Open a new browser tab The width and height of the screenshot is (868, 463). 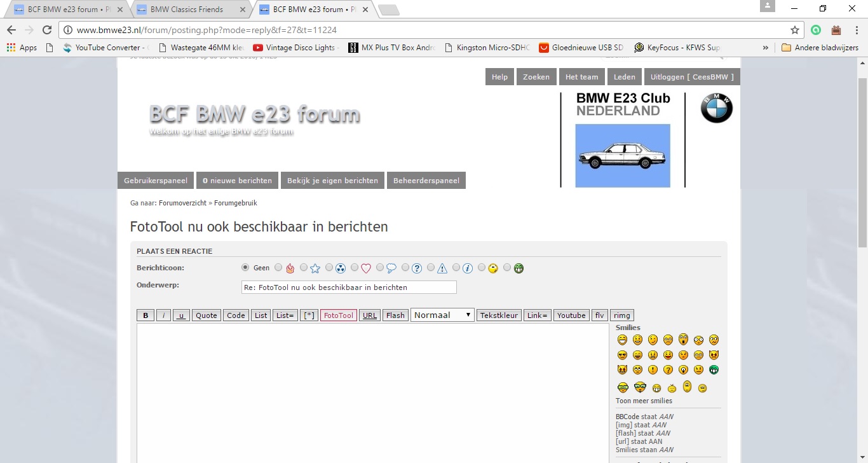point(388,10)
